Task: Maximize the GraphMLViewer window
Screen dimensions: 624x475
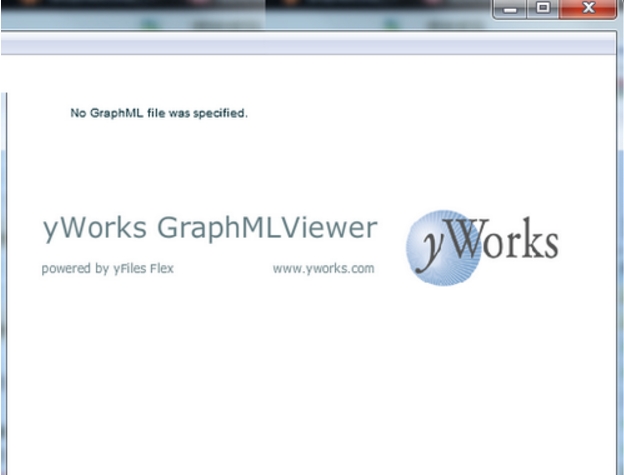Action: point(543,9)
